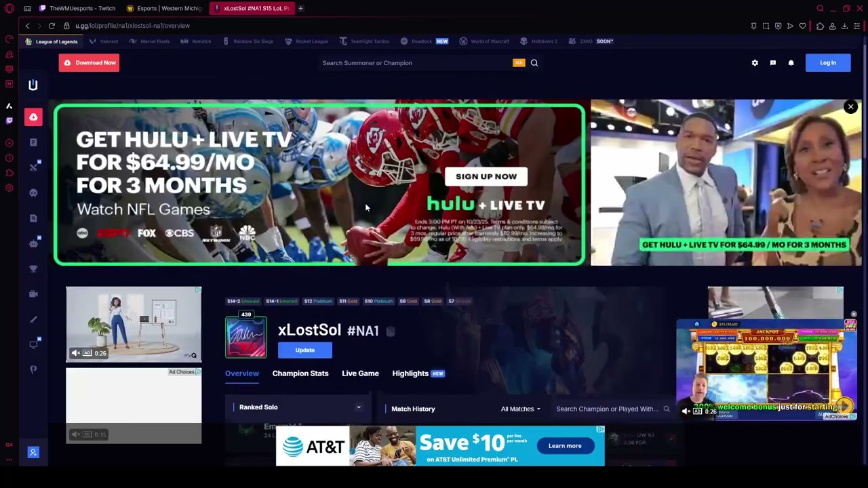
Task: Select Rocket League in the games bar
Action: click(307, 41)
